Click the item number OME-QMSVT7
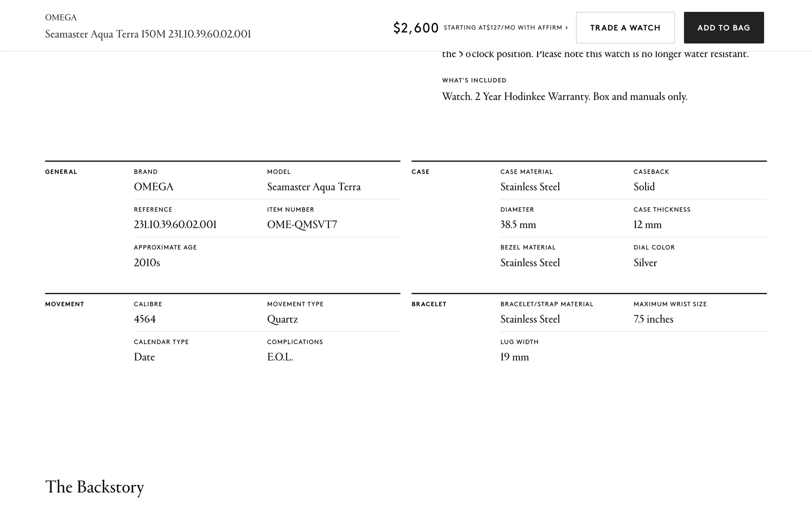The image size is (812, 508). [x=302, y=225]
